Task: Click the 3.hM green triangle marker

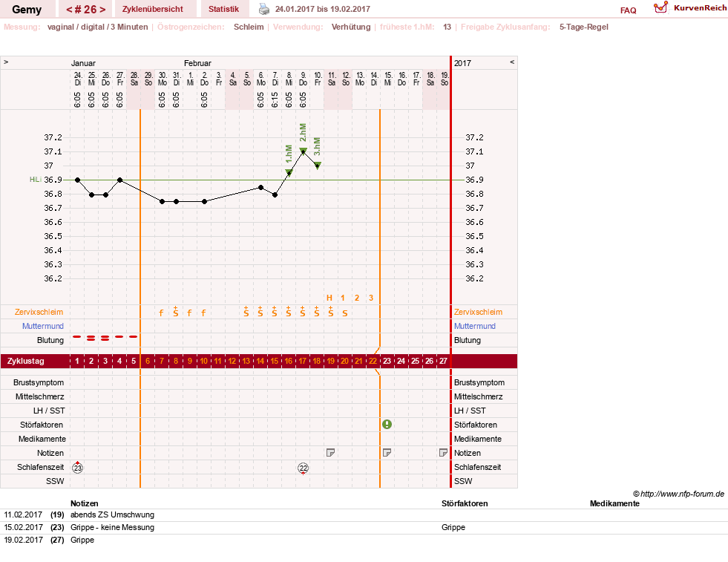Action: 318,166
